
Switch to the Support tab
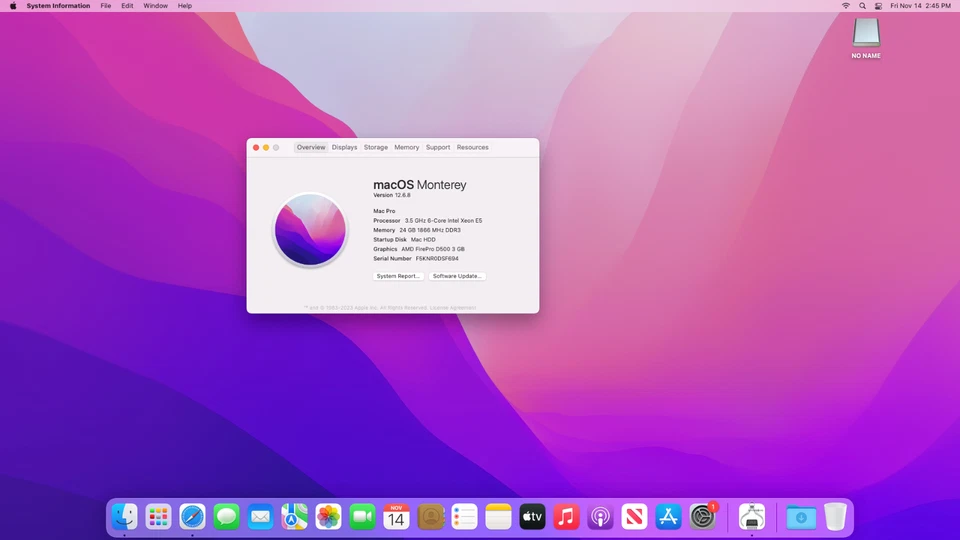(438, 148)
